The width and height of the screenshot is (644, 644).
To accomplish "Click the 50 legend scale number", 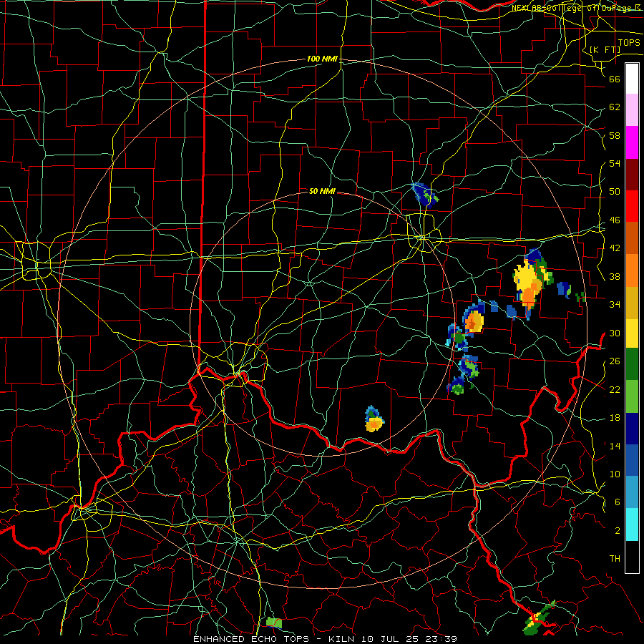I will (615, 192).
